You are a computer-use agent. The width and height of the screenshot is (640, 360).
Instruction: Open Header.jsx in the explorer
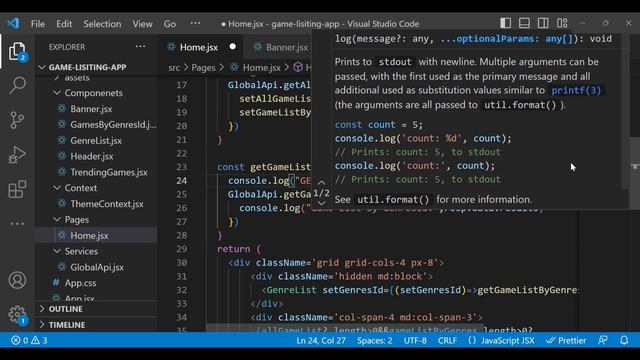click(92, 156)
